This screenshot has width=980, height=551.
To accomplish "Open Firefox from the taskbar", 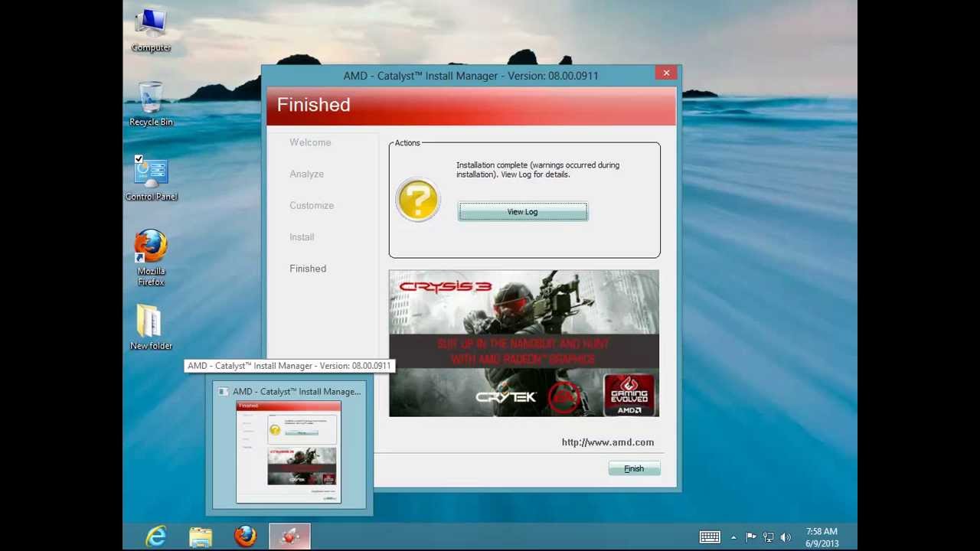I will point(245,536).
